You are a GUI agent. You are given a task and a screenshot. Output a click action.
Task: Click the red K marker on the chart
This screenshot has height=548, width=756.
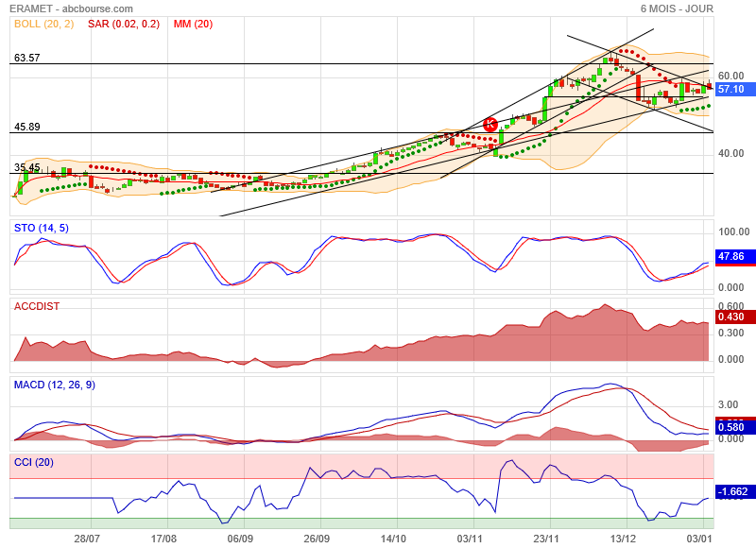coord(490,125)
